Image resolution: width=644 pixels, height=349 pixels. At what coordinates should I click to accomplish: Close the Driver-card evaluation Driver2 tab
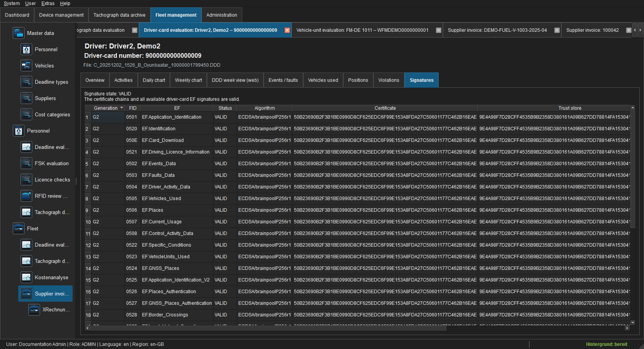[x=287, y=30]
